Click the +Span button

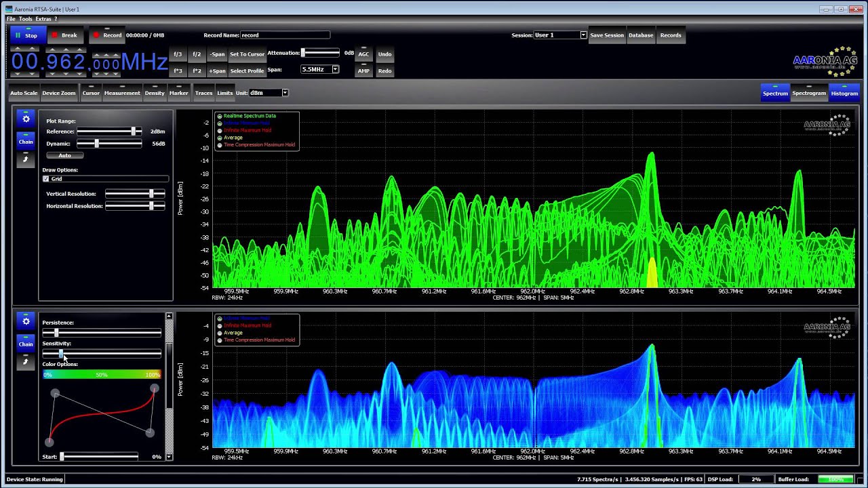click(x=217, y=71)
